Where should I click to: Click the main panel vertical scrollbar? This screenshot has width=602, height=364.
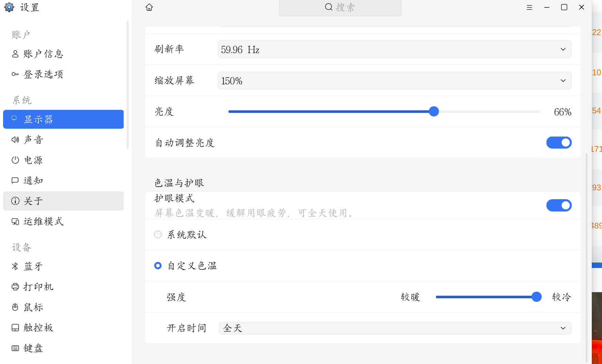586,257
